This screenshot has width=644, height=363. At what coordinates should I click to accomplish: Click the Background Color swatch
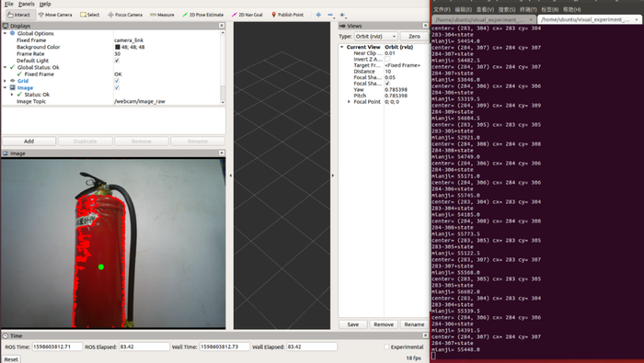tap(118, 47)
